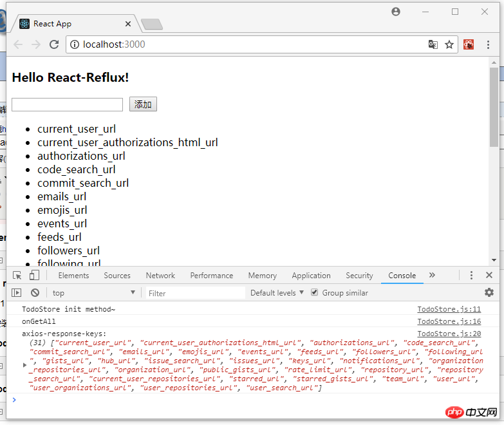The image size is (504, 425).
Task: Open the TodoStore.js:11 source link
Action: click(449, 309)
